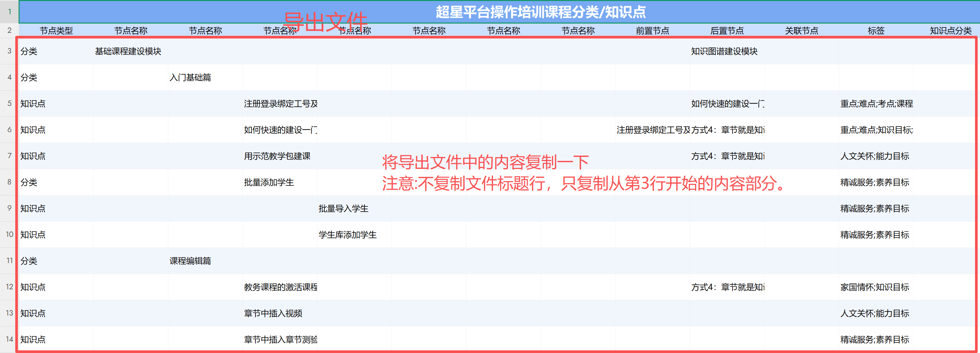Select the 标签 column header cell
Screen dimensions: 980x353
(876, 31)
